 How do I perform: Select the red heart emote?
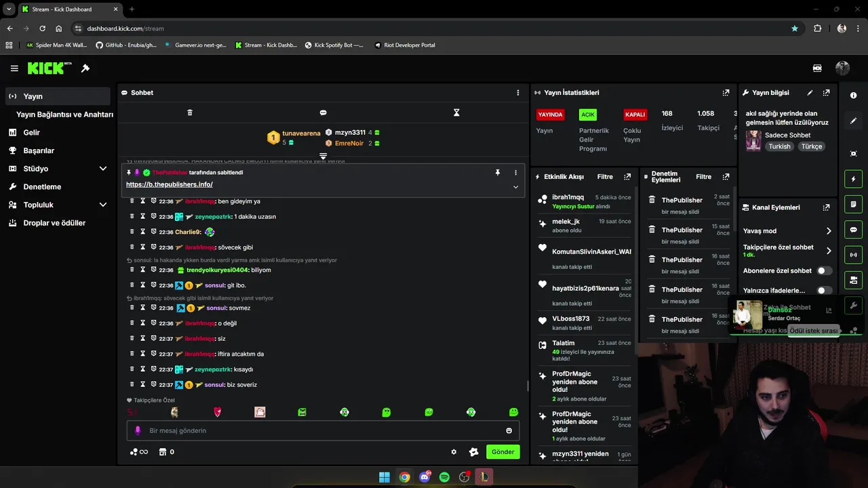(218, 412)
